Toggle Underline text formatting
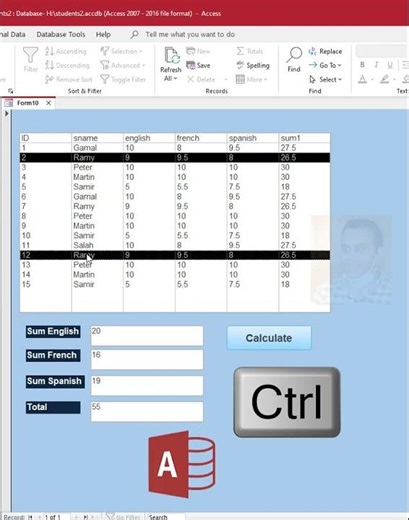409x520 pixels. [390, 65]
